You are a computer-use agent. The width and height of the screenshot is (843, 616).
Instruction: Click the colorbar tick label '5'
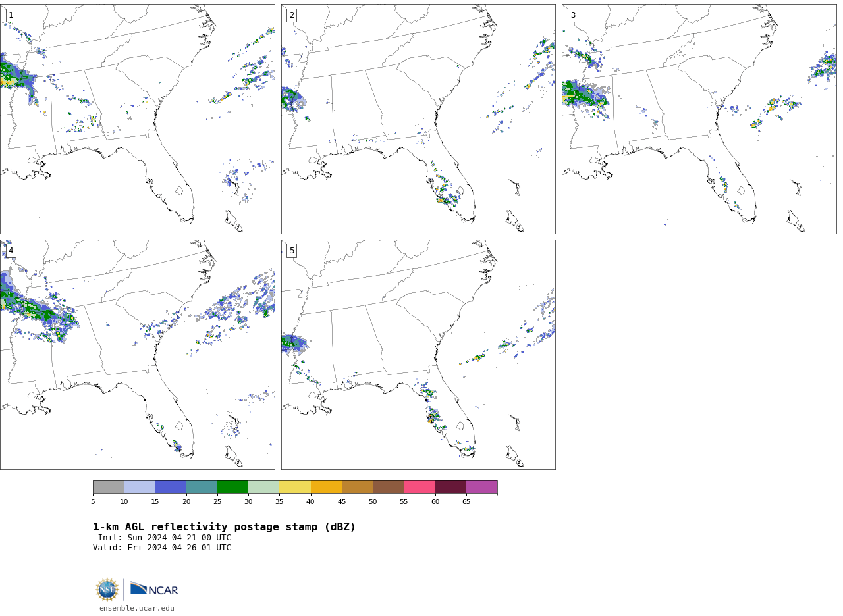click(93, 502)
